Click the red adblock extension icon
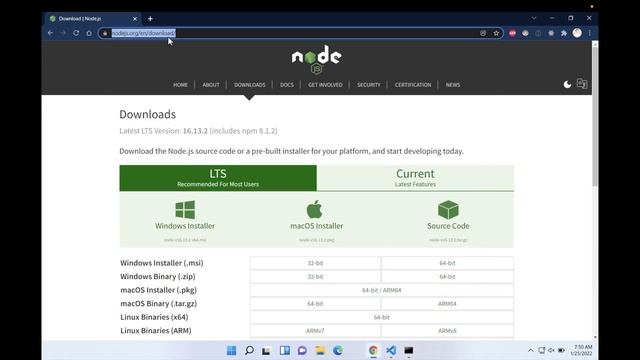Image resolution: width=640 pixels, height=360 pixels. coord(512,33)
